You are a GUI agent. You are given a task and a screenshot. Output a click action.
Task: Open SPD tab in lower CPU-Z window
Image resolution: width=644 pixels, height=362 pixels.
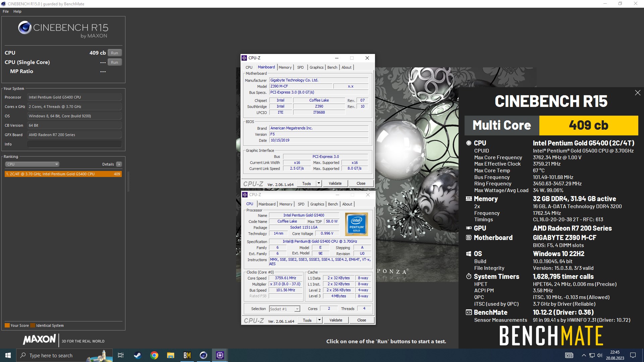tap(301, 204)
